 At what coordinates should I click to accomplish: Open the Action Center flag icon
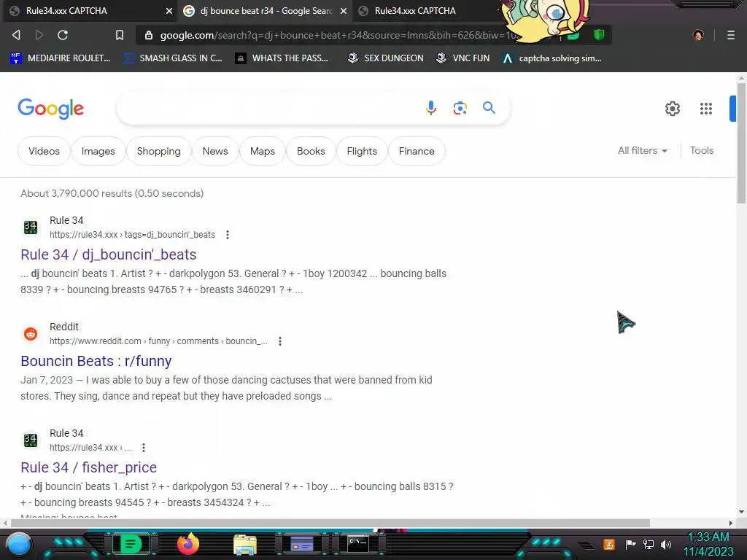[x=630, y=544]
